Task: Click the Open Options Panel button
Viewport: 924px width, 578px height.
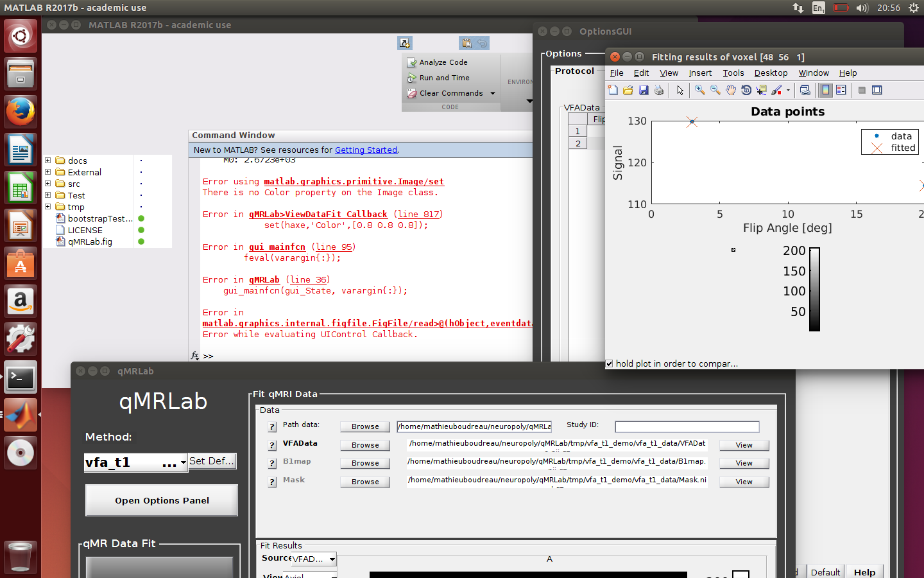Action: 161,500
